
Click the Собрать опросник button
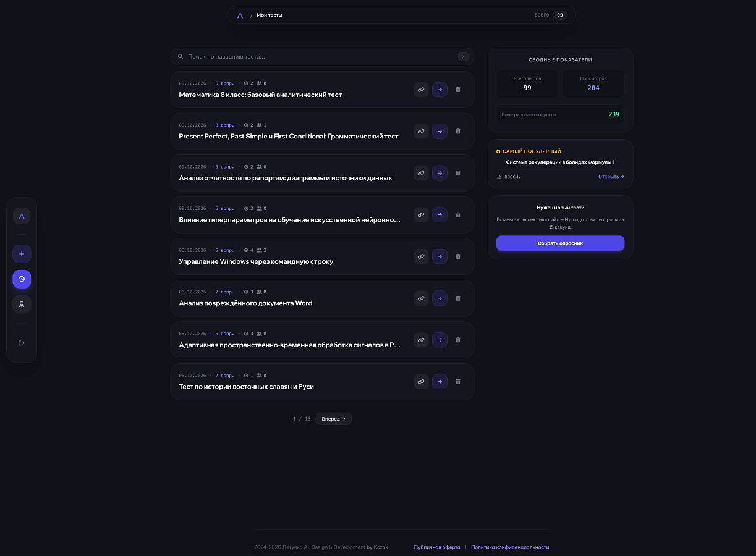560,243
